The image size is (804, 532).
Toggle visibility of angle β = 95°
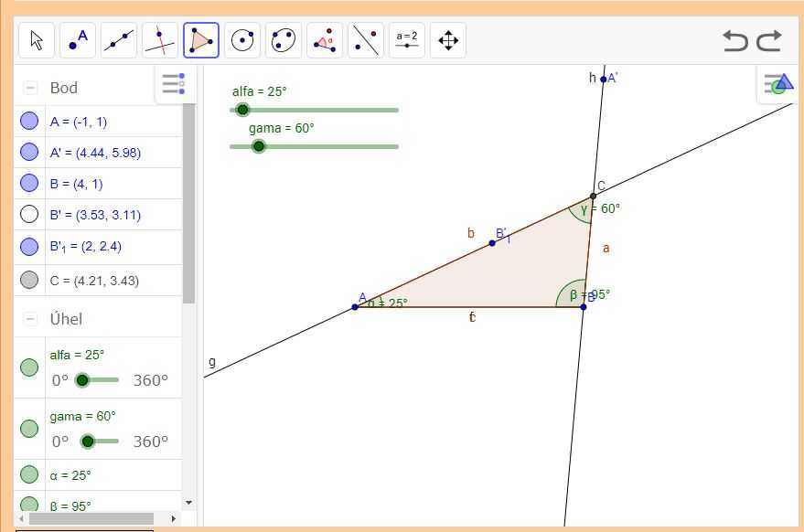click(29, 505)
